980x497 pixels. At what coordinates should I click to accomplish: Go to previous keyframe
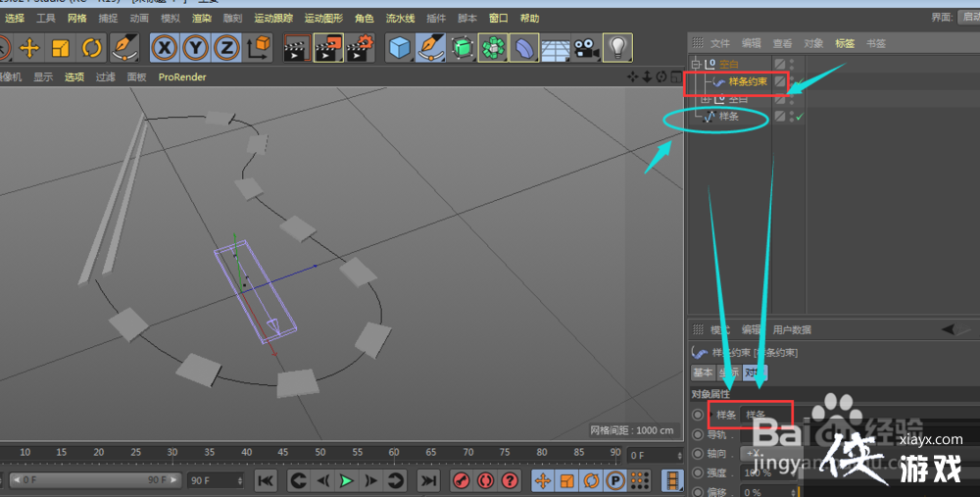click(x=299, y=480)
